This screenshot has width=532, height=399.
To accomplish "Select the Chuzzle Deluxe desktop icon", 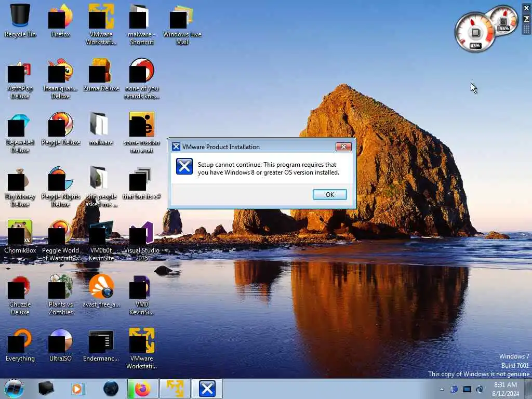I will (20, 295).
